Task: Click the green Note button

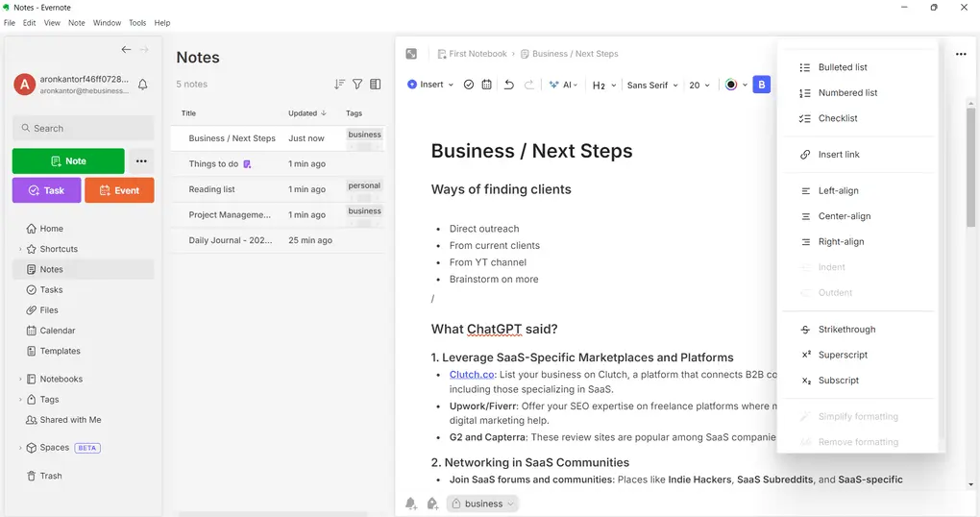Action: (68, 161)
